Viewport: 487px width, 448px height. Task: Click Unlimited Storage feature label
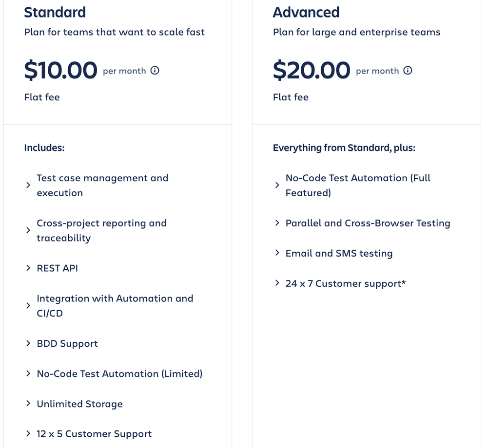point(79,404)
